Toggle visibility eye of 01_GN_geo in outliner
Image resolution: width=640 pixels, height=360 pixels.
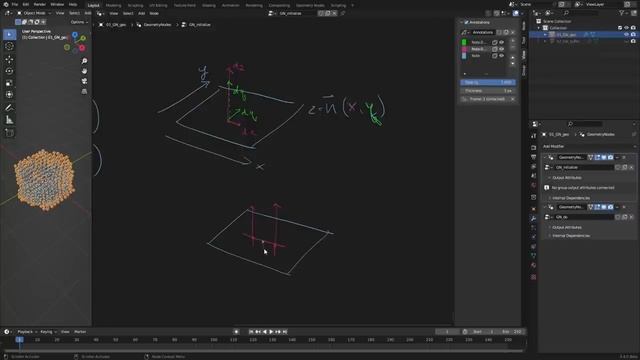click(x=627, y=35)
